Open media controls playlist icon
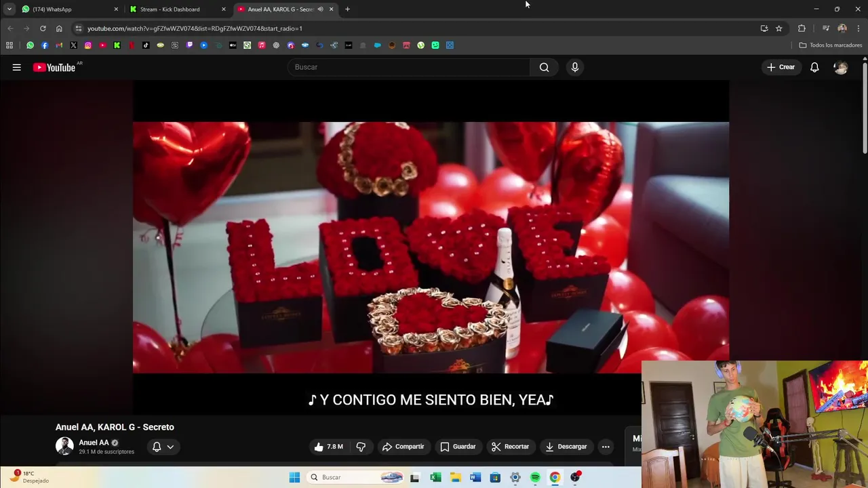Viewport: 868px width, 488px height. [825, 28]
